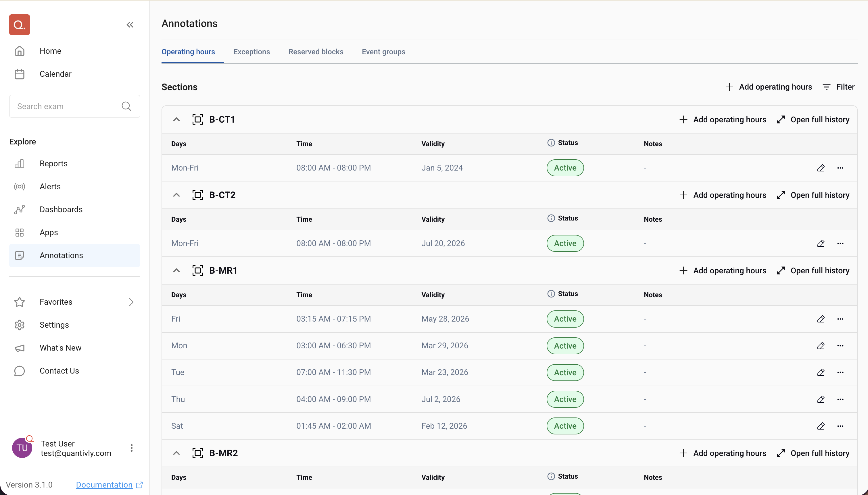868x495 pixels.
Task: Open more options for B-CT2 Mon-Fri row
Action: pos(840,243)
